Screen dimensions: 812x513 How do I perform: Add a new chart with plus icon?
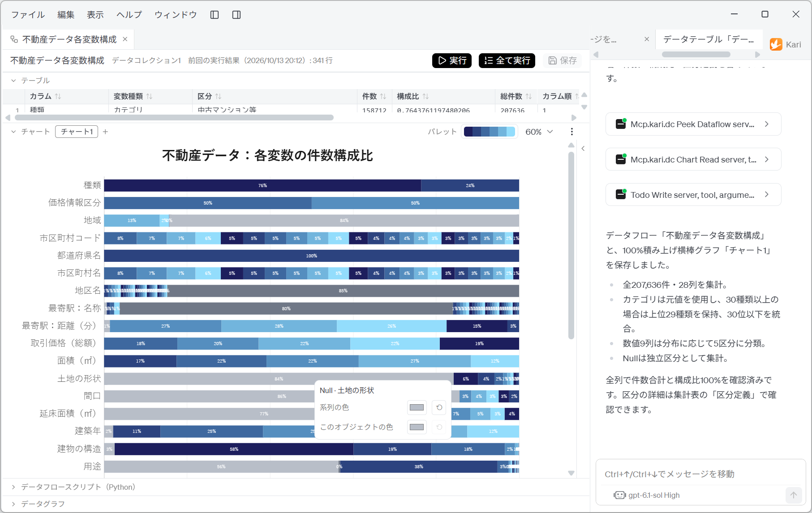click(105, 132)
